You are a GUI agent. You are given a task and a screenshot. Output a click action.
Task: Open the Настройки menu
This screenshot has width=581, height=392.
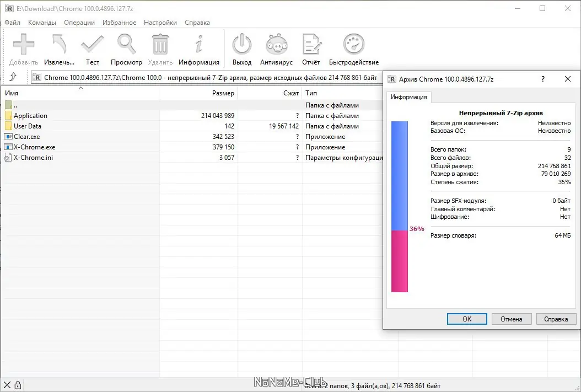[x=160, y=23]
